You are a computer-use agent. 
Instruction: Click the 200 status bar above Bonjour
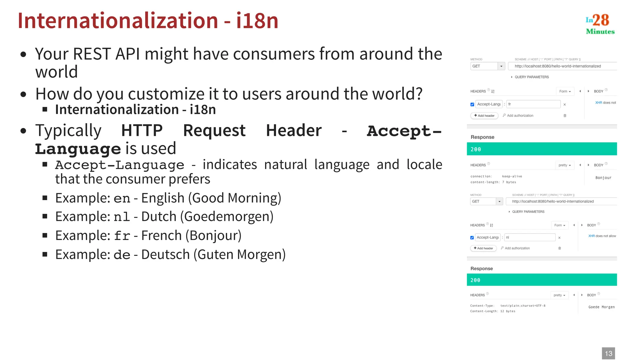542,149
